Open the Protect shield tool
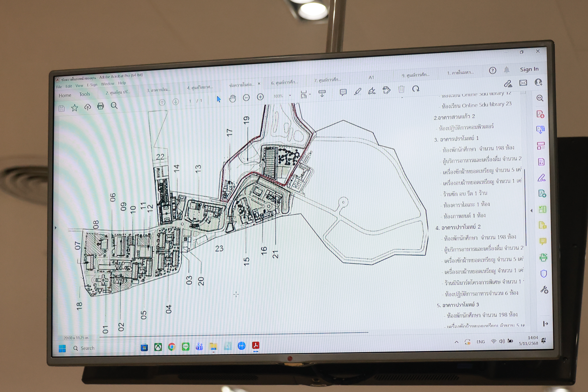 pyautogui.click(x=543, y=274)
